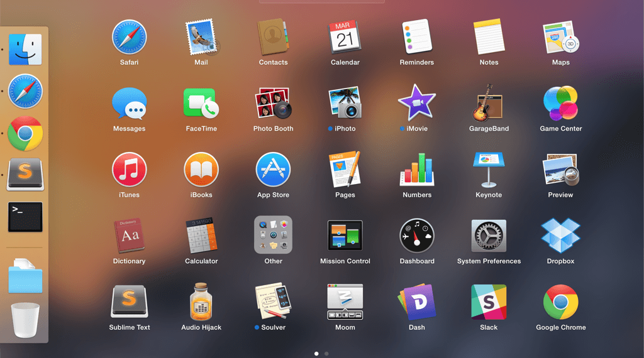Click Chrome in the Dock
Image resolution: width=644 pixels, height=358 pixels.
[25, 133]
